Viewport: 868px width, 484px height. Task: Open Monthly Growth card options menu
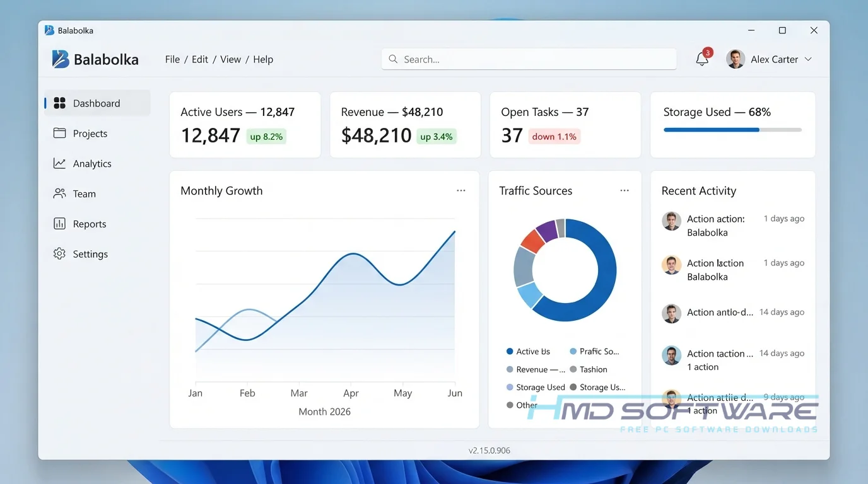pyautogui.click(x=461, y=190)
